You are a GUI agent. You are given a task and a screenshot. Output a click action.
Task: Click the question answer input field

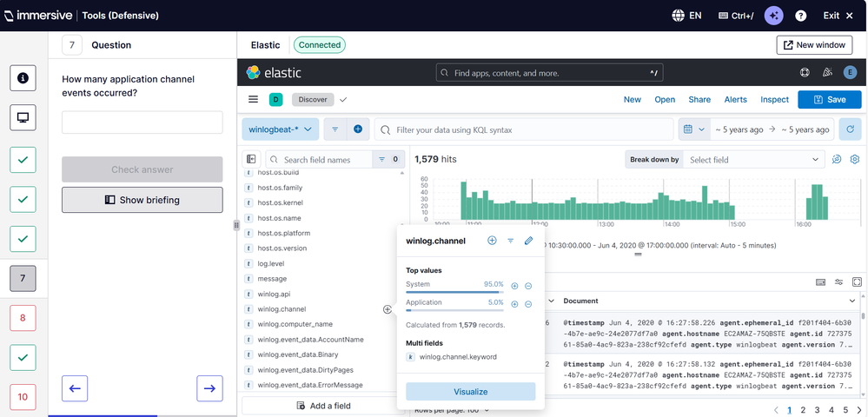point(142,122)
